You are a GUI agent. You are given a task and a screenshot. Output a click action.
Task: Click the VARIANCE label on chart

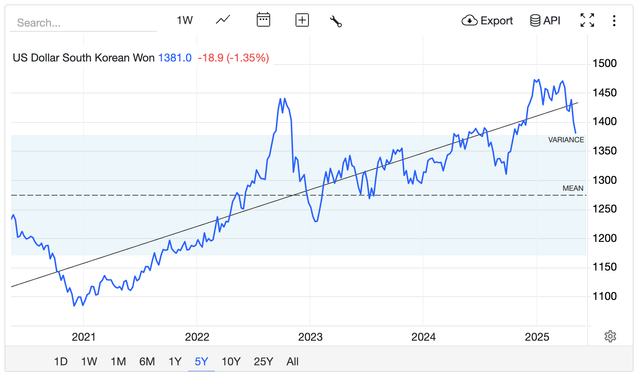point(566,140)
